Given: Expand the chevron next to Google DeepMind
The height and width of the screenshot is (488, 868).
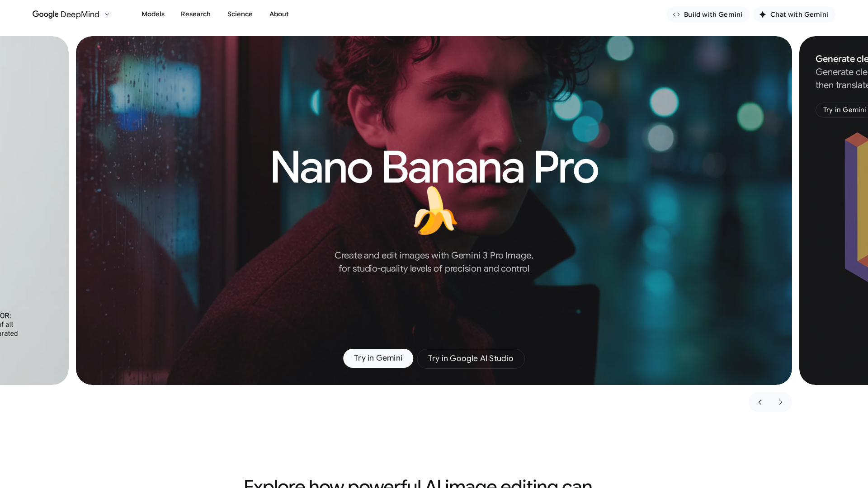Looking at the screenshot, I should tap(107, 14).
